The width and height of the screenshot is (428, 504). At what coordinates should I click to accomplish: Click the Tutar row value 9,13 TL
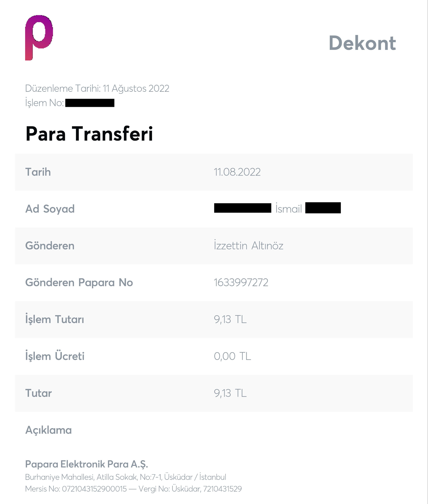[x=230, y=393]
